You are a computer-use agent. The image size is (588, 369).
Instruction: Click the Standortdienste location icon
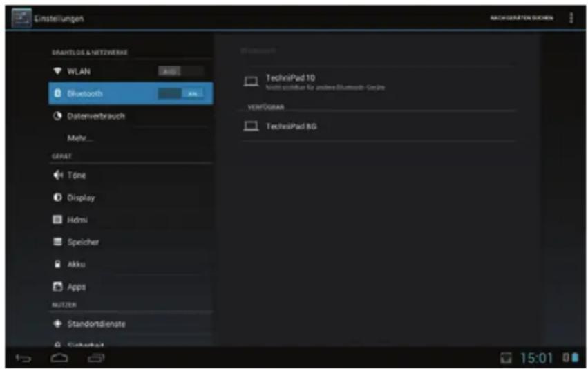(57, 323)
